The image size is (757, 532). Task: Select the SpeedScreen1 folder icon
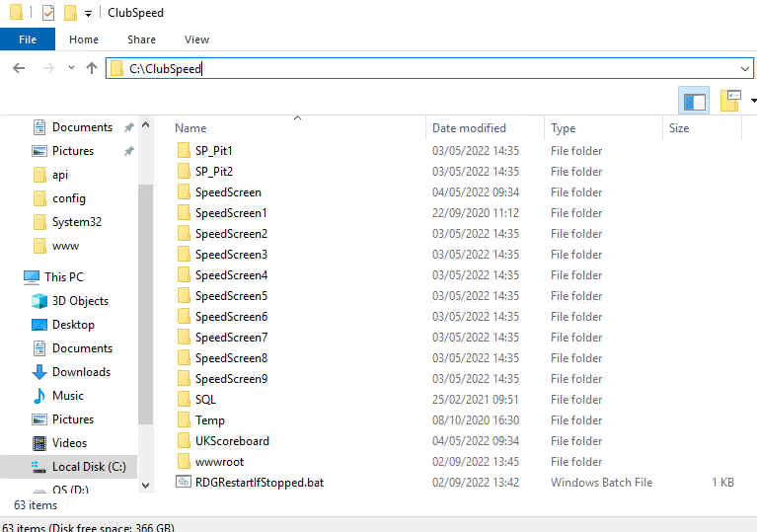[x=184, y=213]
